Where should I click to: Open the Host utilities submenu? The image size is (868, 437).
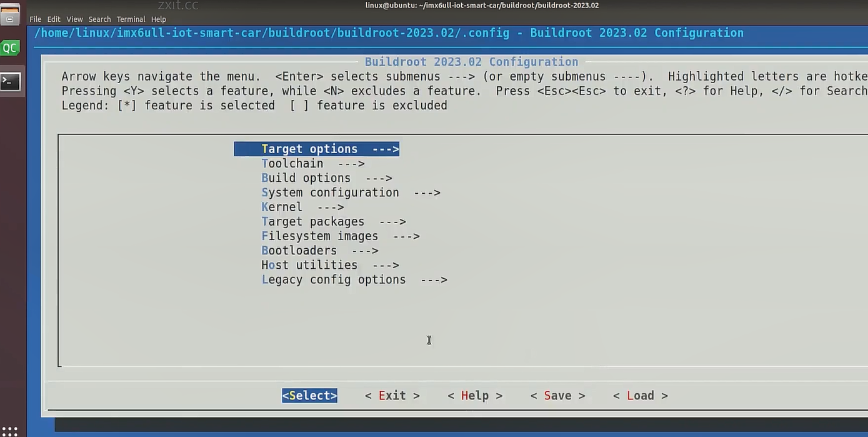(x=330, y=265)
